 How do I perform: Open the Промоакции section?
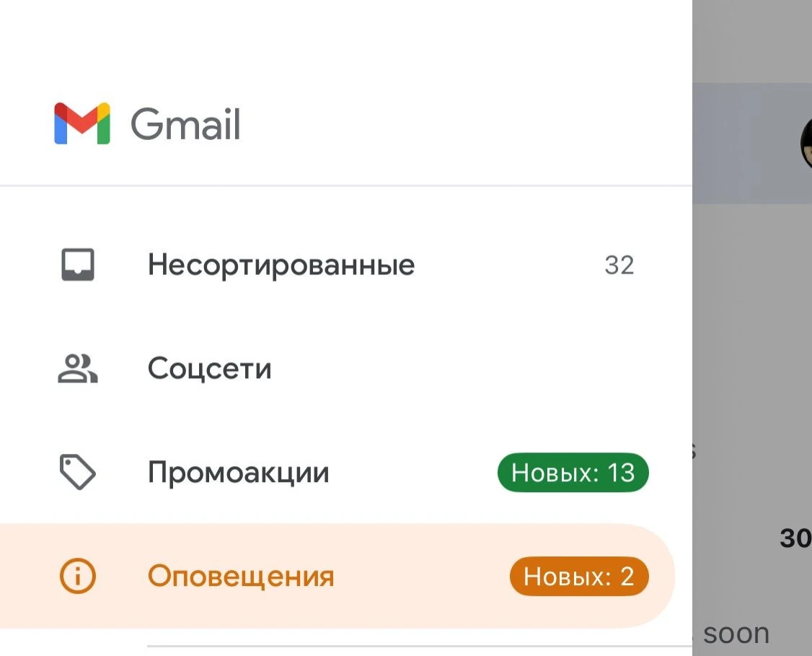coord(238,472)
